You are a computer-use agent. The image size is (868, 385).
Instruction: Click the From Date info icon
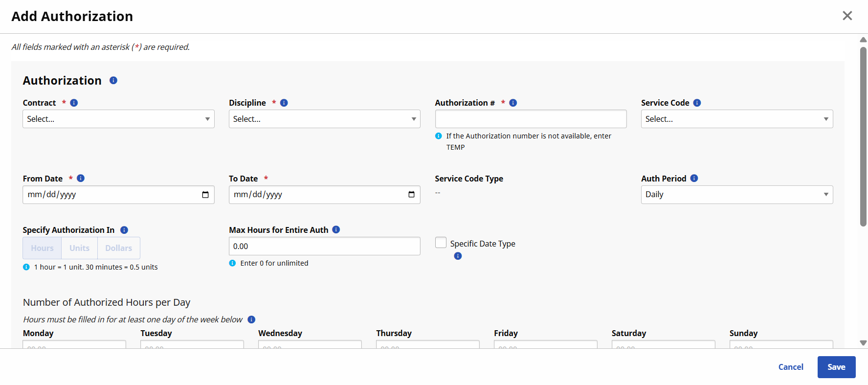pos(81,178)
